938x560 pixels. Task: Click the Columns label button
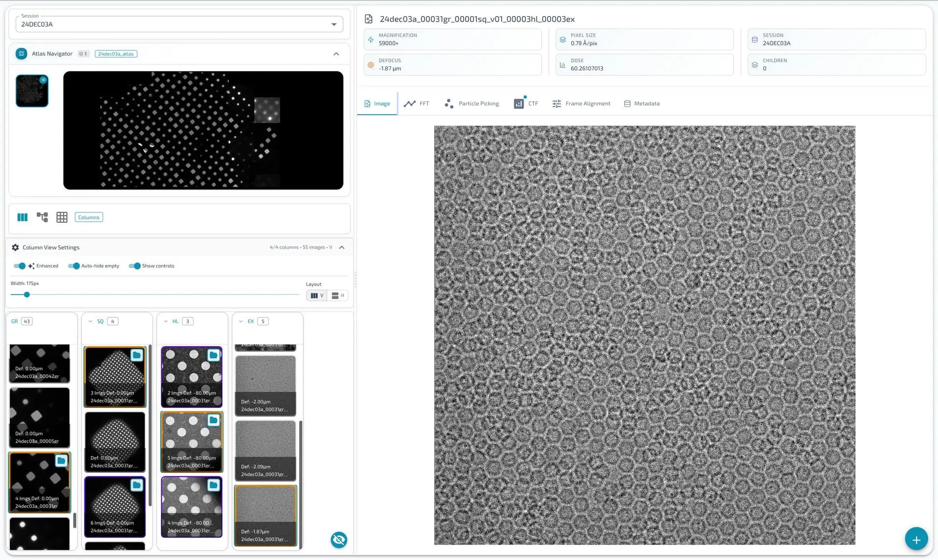(x=89, y=217)
